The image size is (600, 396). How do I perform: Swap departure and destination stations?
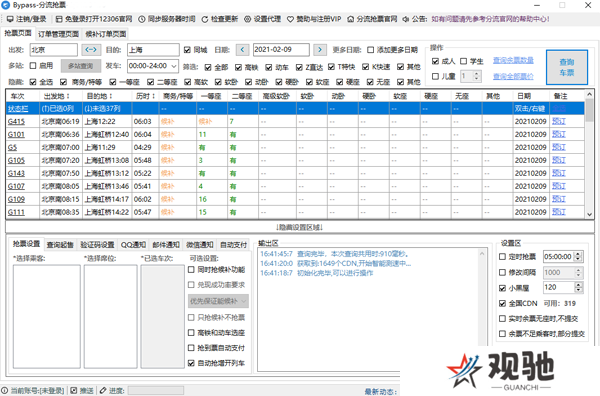91,50
